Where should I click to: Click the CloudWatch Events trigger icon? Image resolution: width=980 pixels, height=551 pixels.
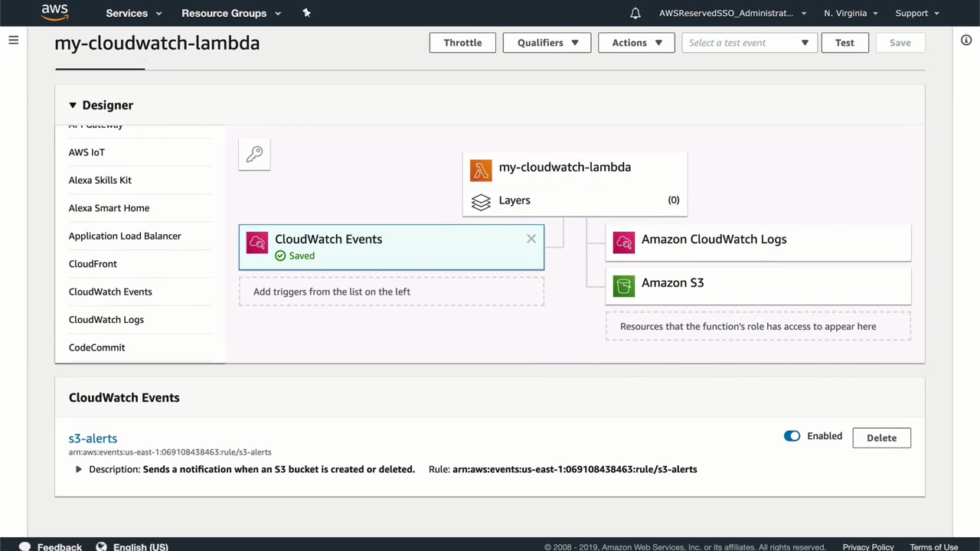[257, 243]
